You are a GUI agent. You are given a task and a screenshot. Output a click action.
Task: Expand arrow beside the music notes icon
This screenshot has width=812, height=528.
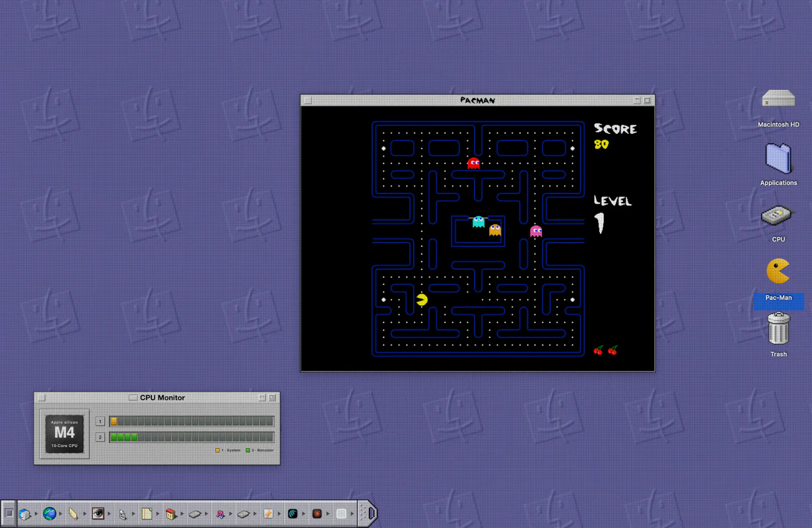point(231,514)
